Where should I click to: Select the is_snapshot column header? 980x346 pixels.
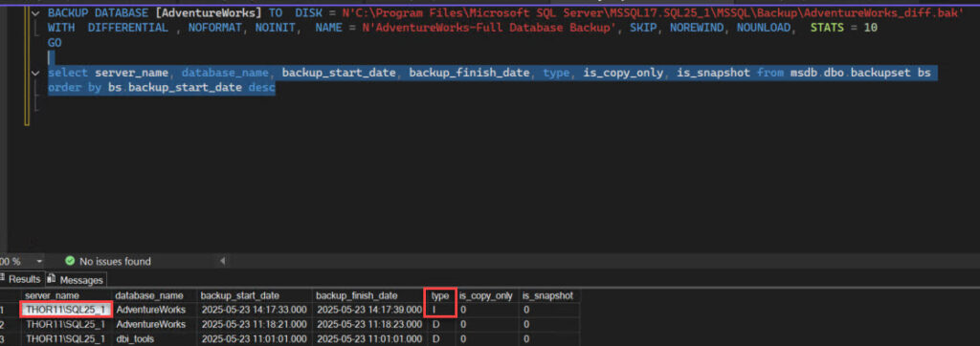(548, 295)
